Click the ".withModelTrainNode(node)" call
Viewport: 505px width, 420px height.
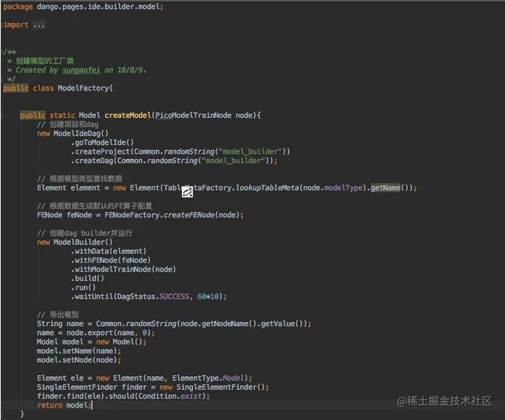123,269
